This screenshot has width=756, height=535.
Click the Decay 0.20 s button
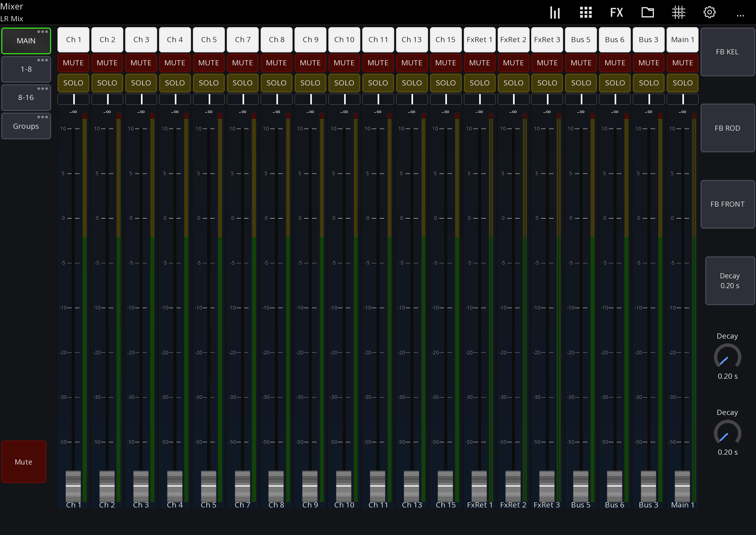coord(730,281)
